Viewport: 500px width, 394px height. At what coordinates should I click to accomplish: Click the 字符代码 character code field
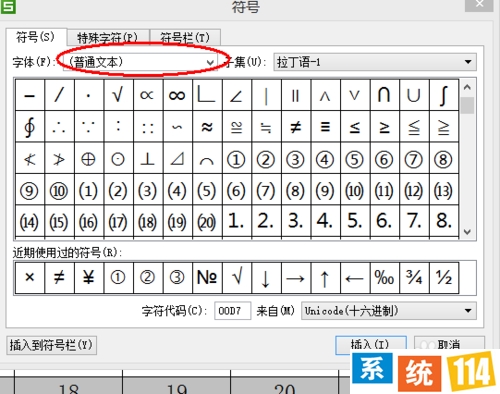pyautogui.click(x=232, y=311)
